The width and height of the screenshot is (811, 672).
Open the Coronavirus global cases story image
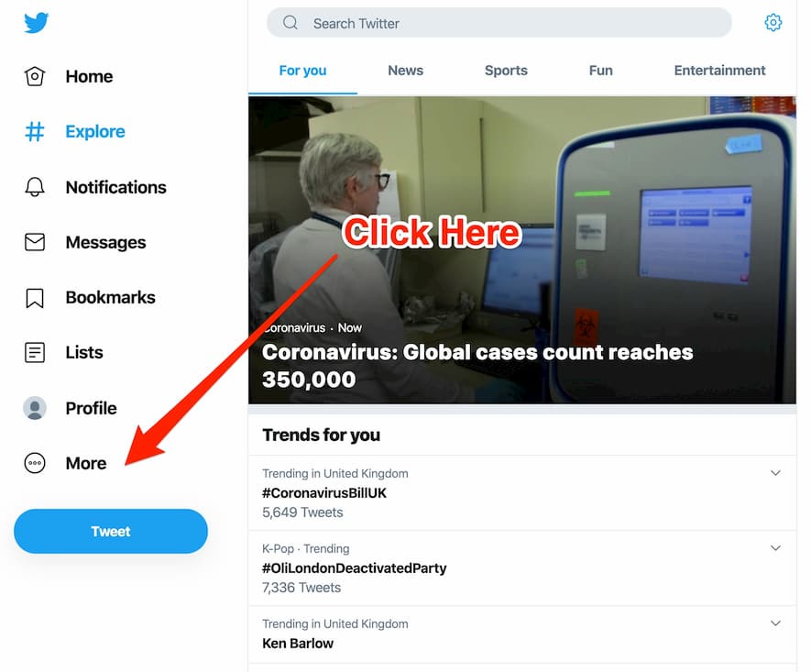[x=521, y=250]
